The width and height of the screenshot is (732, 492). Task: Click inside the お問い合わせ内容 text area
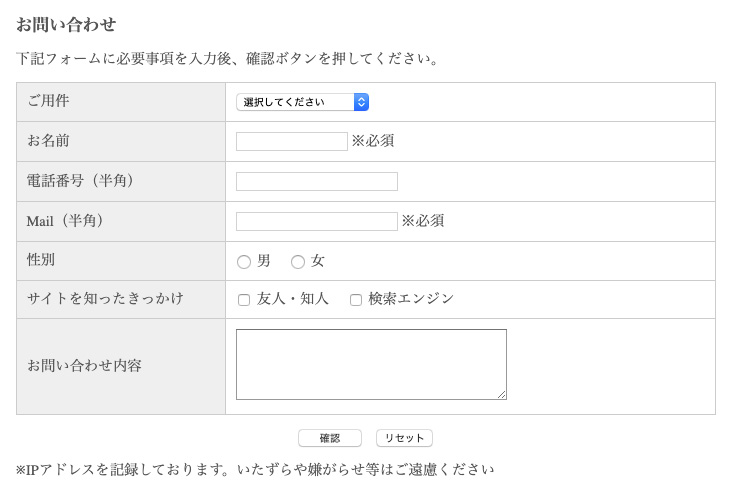[x=370, y=364]
